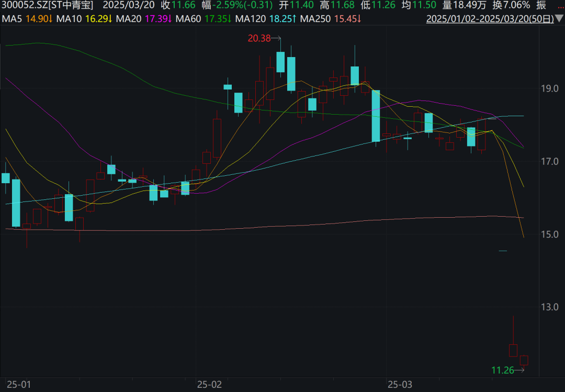Viewport: 565px width, 392px height.
Task: Click the 25-03 date axis label
Action: tap(400, 385)
